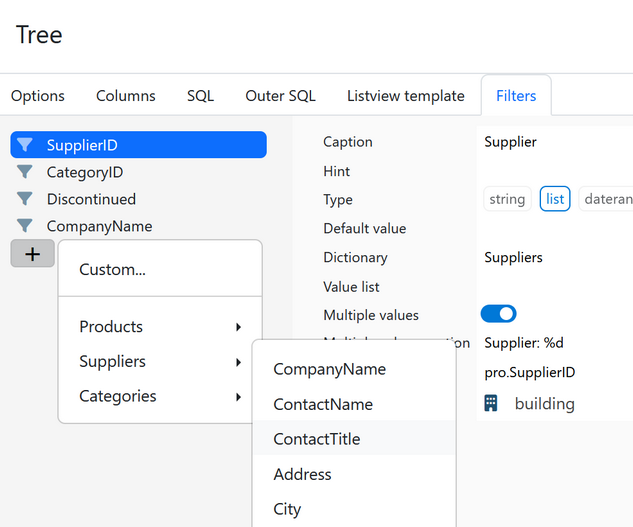Image resolution: width=633 pixels, height=527 pixels.
Task: Click the empty Hint field
Action: coord(555,171)
